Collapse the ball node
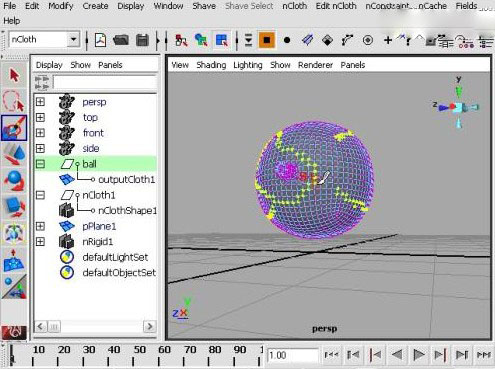This screenshot has width=495, height=369. tap(40, 164)
